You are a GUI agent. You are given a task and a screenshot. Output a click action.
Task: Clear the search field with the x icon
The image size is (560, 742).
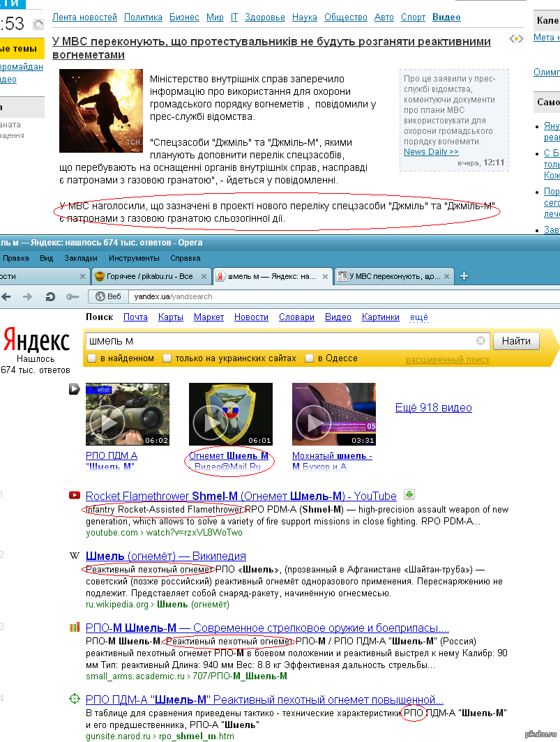pyautogui.click(x=481, y=341)
